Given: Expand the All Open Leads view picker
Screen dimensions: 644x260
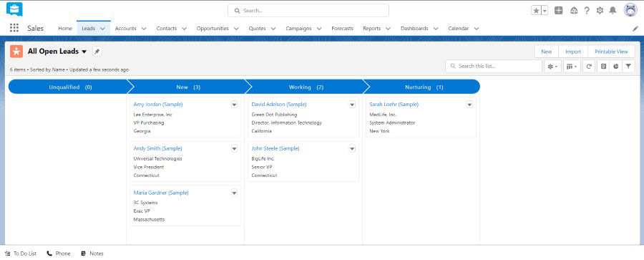Looking at the screenshot, I should point(84,52).
